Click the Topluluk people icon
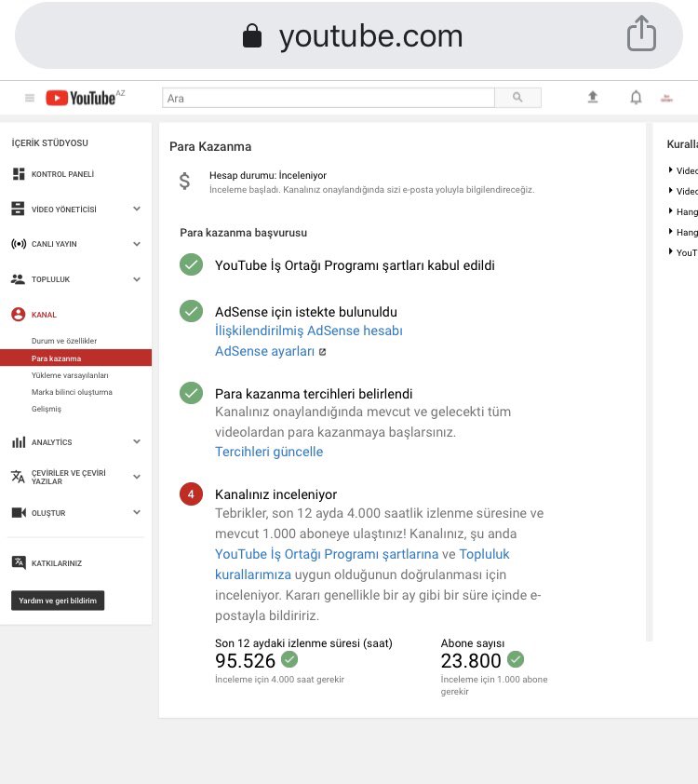The width and height of the screenshot is (698, 784). tap(18, 279)
